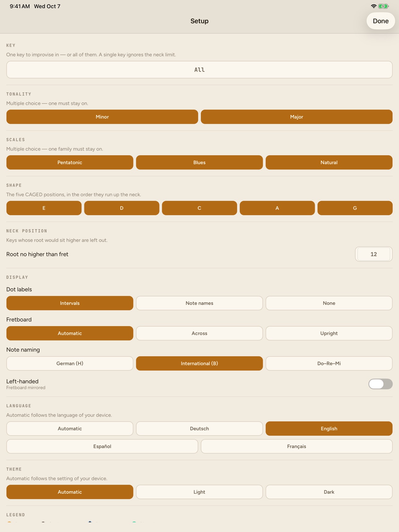
Task: Set Fretboard to Automatic
Action: [70, 333]
